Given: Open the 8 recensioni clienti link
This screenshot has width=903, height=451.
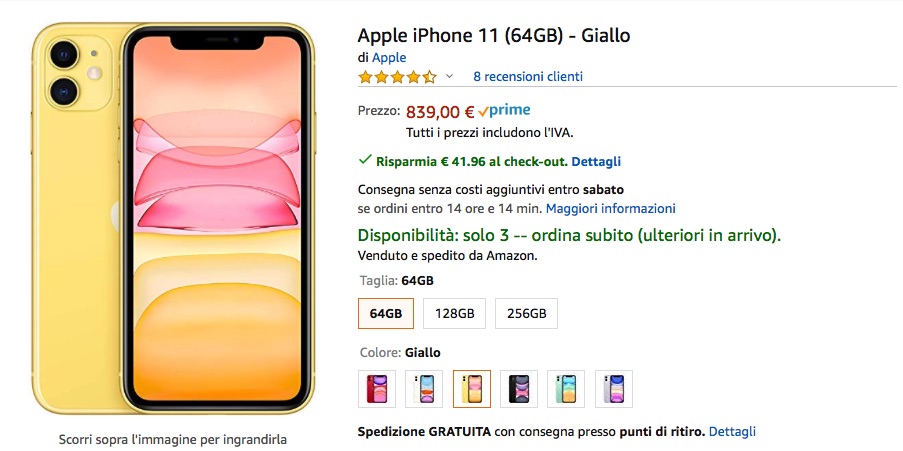Looking at the screenshot, I should pos(528,77).
